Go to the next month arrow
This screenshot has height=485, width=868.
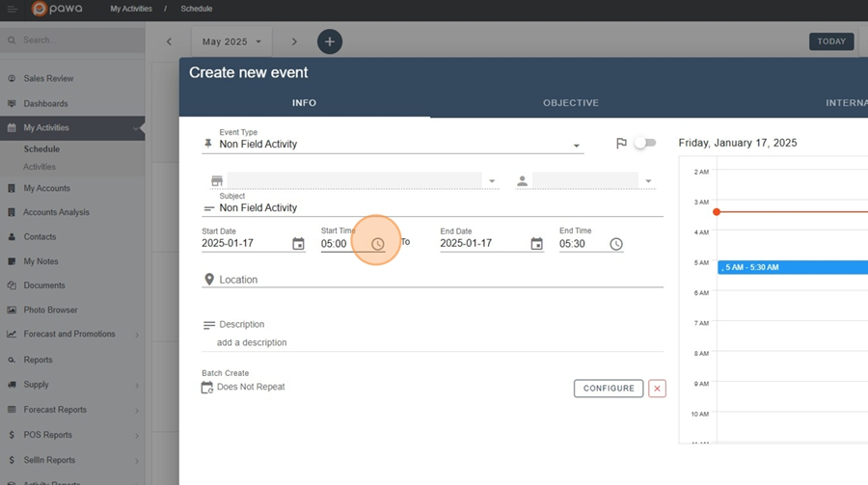pos(294,41)
